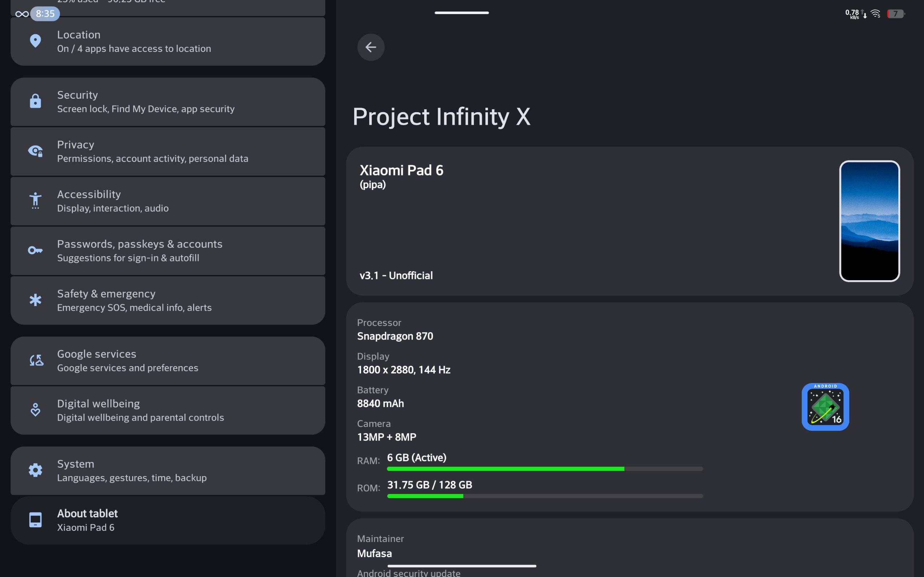Screen dimensions: 924x577
Task: Click the Safety & emergency asterisk icon
Action: tap(35, 300)
